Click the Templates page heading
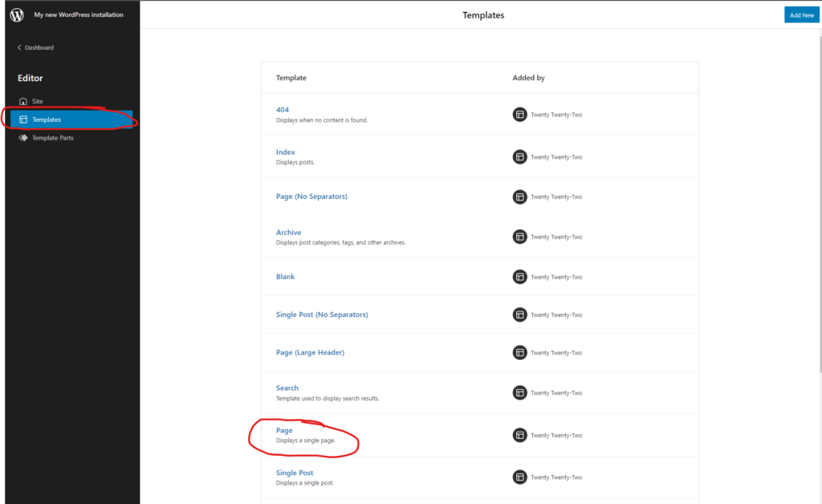Viewport: 822px width, 504px height. point(483,15)
